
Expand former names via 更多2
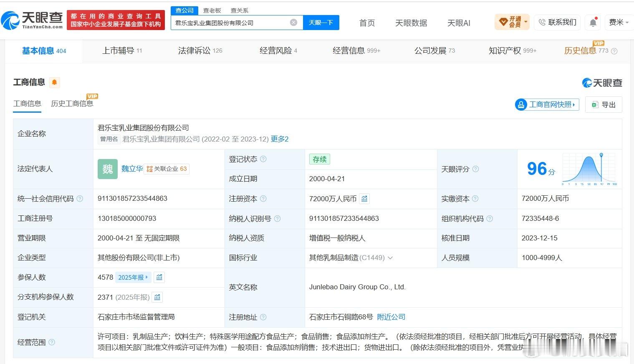280,139
